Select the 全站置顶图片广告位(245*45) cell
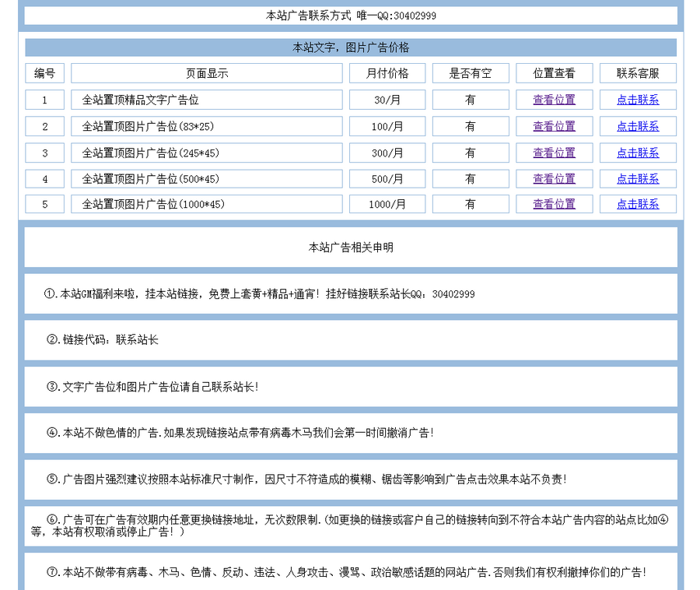Screen dimensions: 700x590 [x=207, y=153]
